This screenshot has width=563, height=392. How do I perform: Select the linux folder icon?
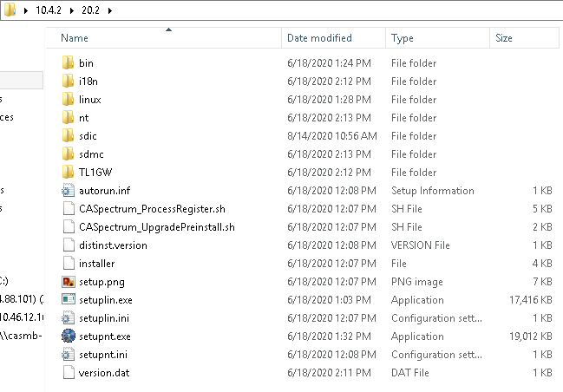(x=69, y=100)
